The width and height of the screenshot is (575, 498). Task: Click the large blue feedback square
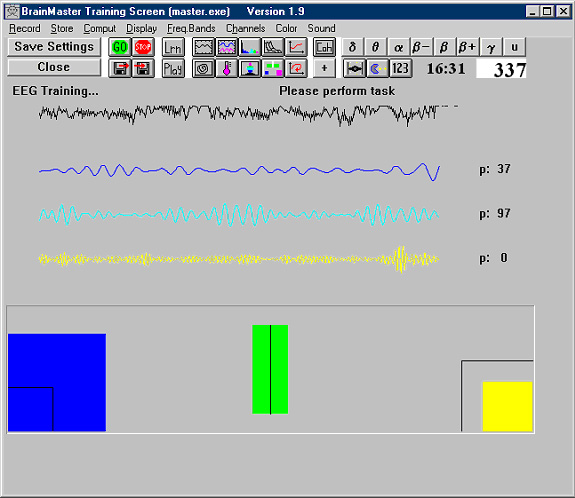[57, 382]
